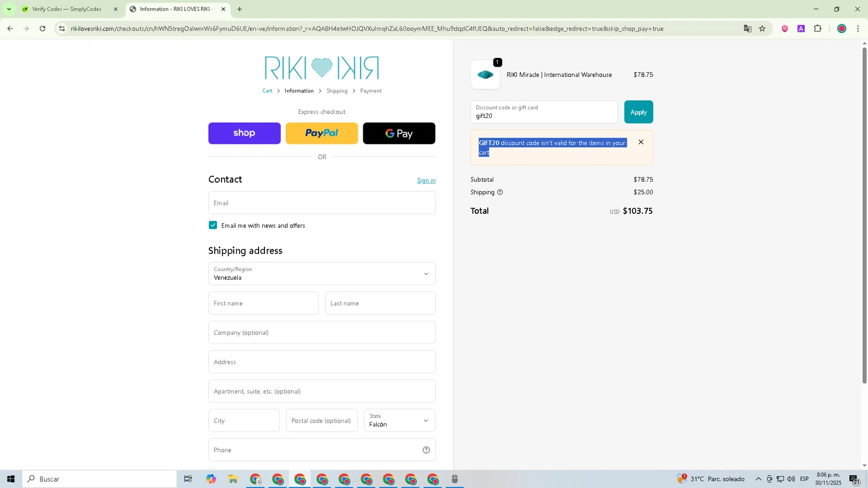
Task: Open the State dropdown showing Falcón
Action: point(399,420)
